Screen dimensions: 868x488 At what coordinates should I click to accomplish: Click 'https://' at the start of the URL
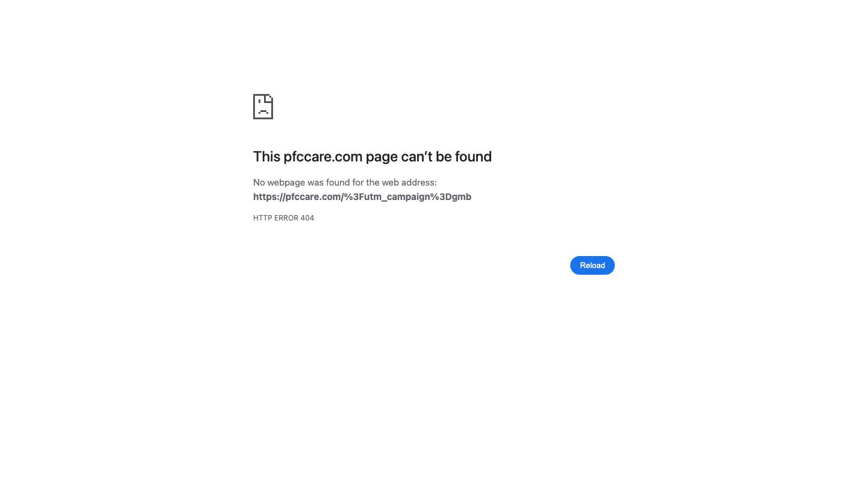coord(269,196)
